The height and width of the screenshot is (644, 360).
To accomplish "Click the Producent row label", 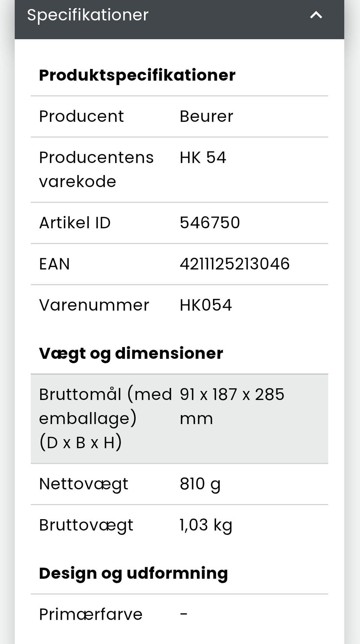I will pyautogui.click(x=81, y=116).
